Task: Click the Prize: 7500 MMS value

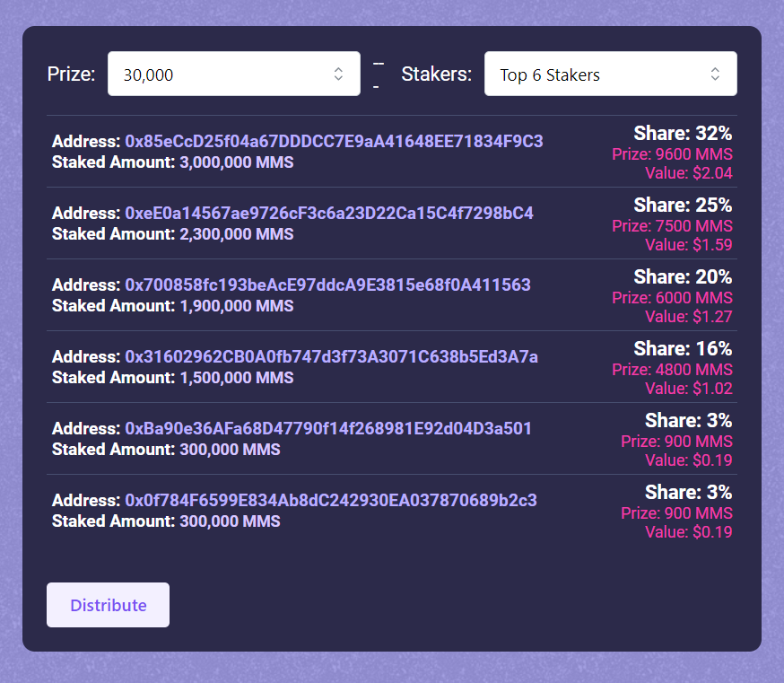Action: pyautogui.click(x=672, y=226)
